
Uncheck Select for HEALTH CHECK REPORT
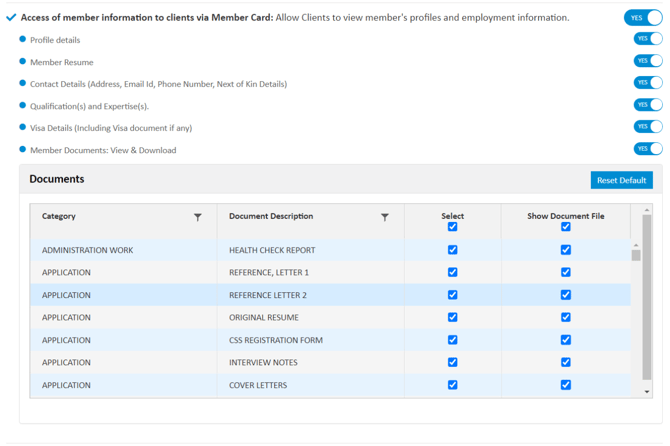tap(453, 250)
